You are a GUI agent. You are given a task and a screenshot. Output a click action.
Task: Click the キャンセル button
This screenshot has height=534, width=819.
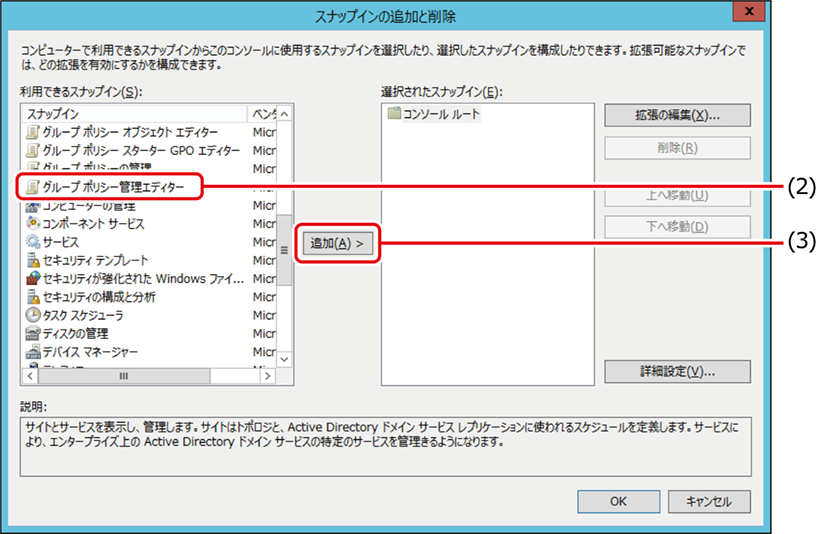[709, 502]
